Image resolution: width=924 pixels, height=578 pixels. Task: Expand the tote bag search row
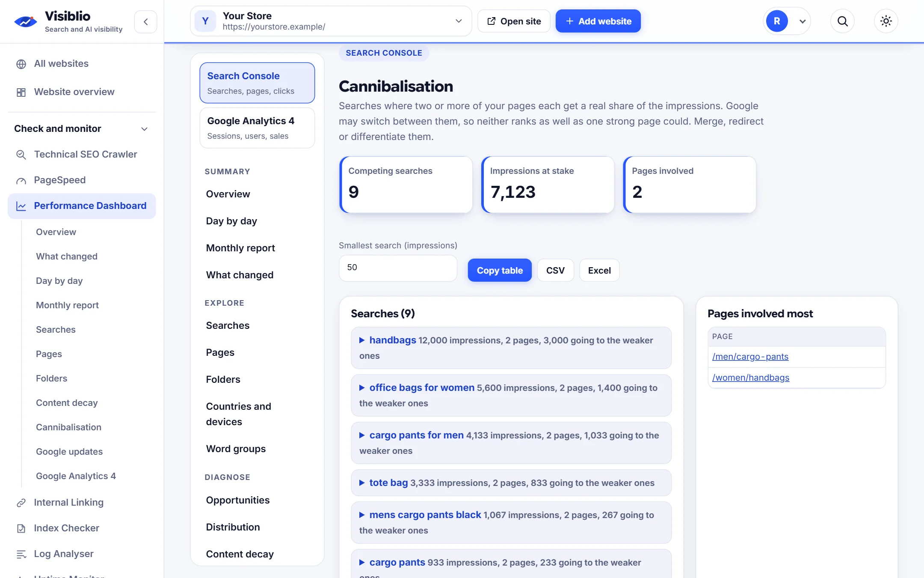(x=511, y=483)
